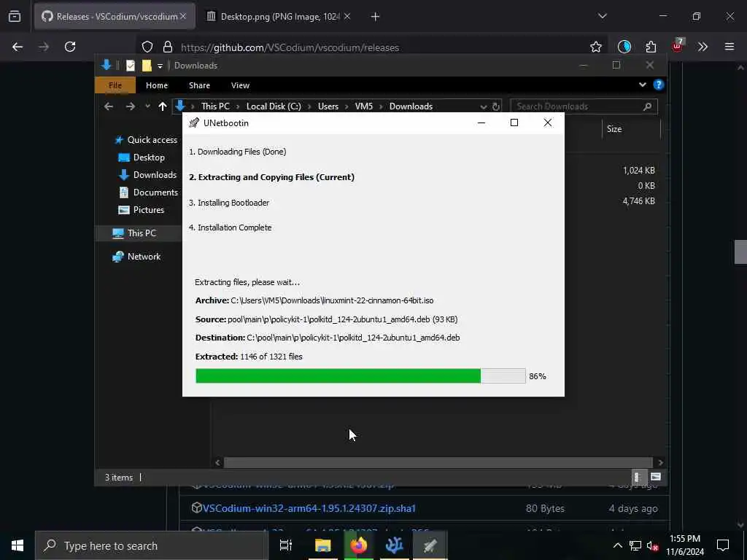
Task: Expand the Explorer ribbon chevron
Action: coord(642,85)
